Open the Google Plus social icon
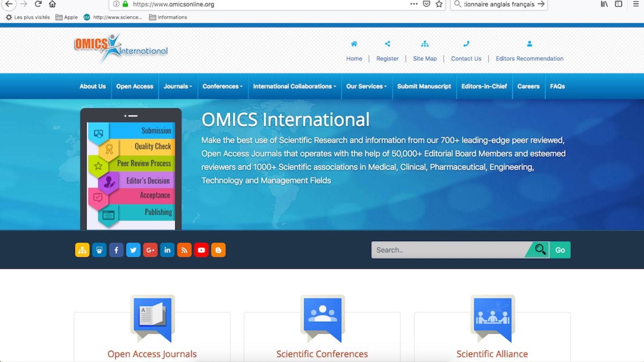 click(x=150, y=250)
